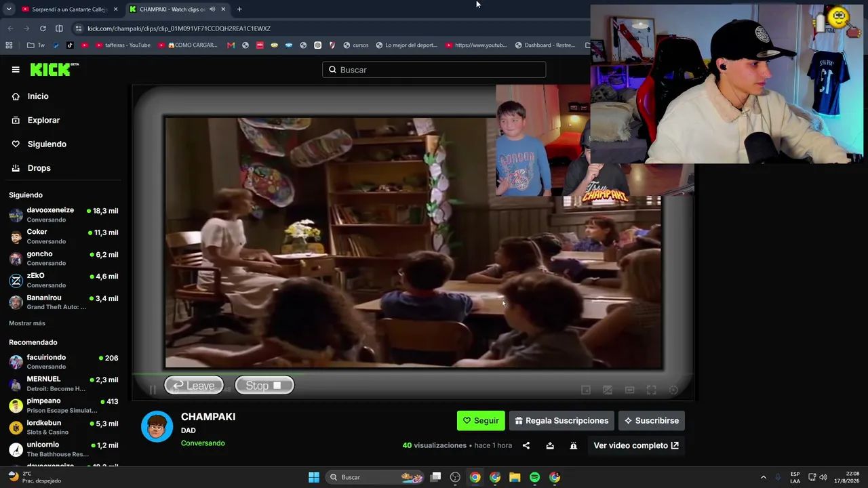Open unicornio recommended channel
This screenshot has width=868, height=488.
[63, 449]
